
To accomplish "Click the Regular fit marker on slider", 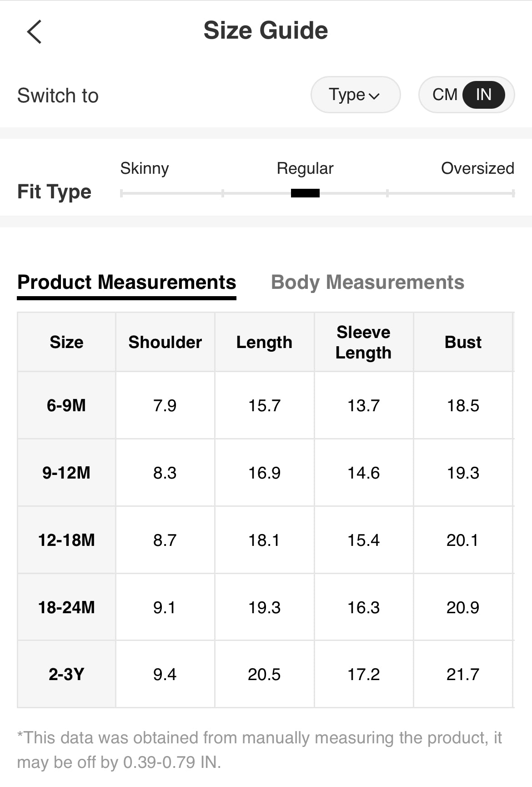I will [305, 193].
